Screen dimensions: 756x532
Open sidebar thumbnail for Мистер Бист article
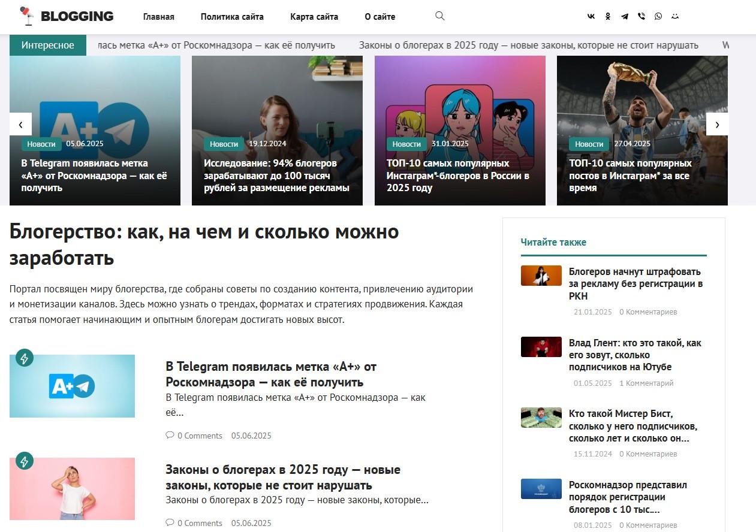(541, 418)
